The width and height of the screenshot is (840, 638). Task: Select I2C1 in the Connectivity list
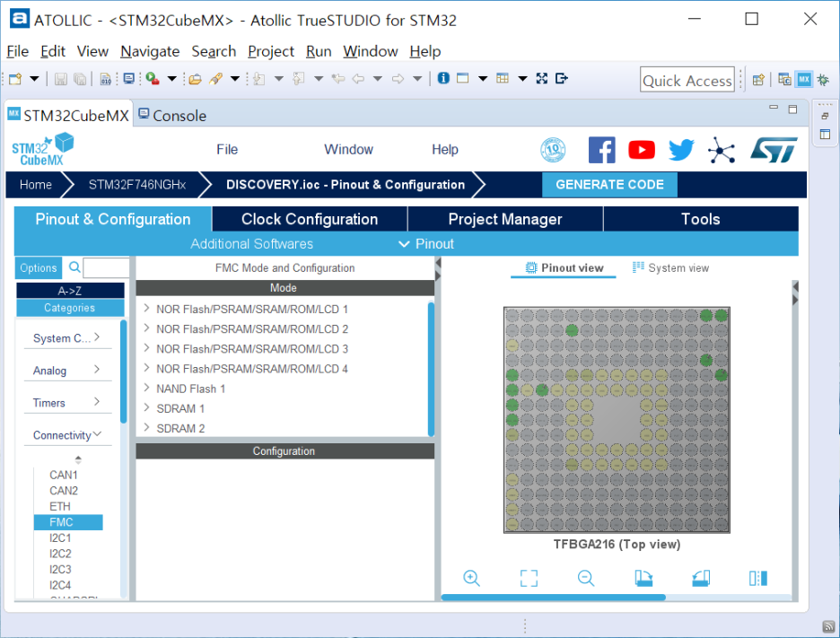[60, 537]
